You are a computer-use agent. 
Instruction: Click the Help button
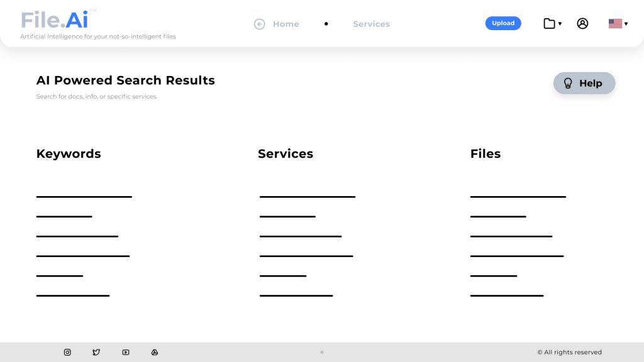point(584,83)
